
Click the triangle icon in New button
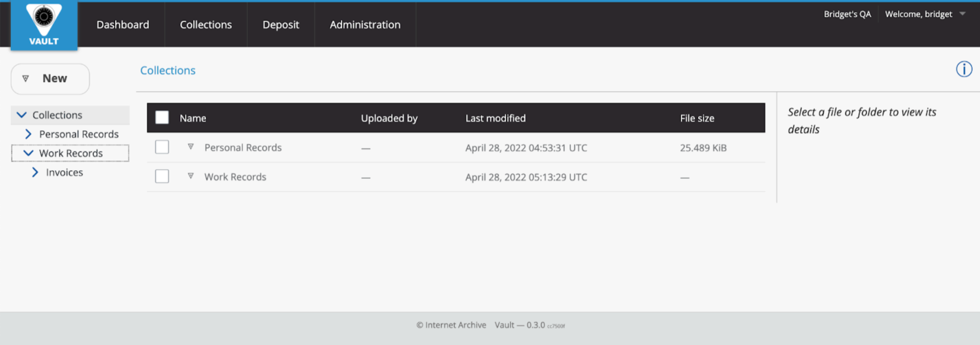click(26, 79)
